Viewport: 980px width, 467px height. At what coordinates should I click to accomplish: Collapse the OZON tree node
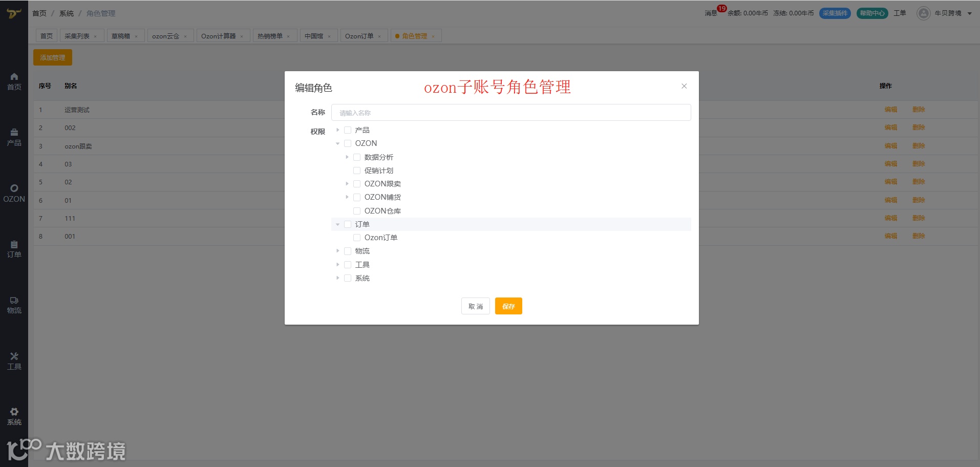point(338,143)
